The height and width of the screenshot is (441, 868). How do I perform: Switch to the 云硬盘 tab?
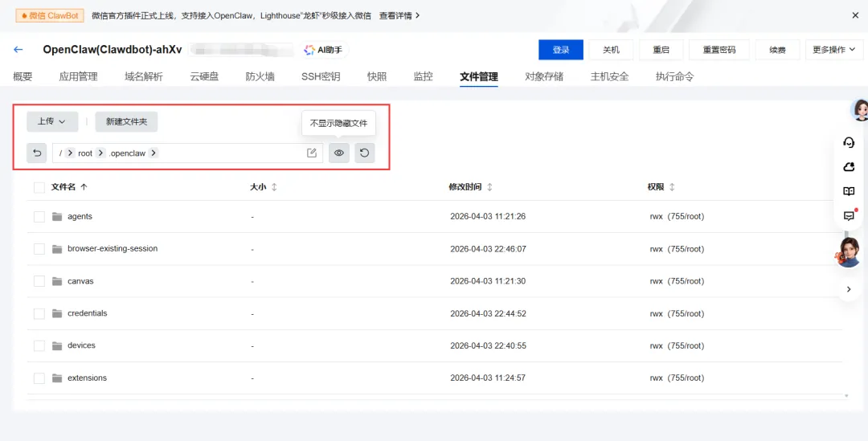click(x=204, y=76)
